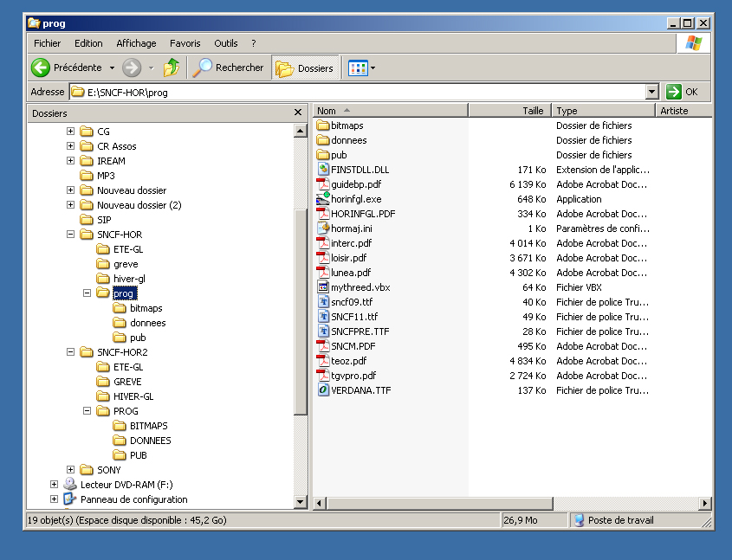Screen dimensions: 732x560
Task: Select the guidebp.pdf Acrobat icon
Action: pyautogui.click(x=323, y=184)
